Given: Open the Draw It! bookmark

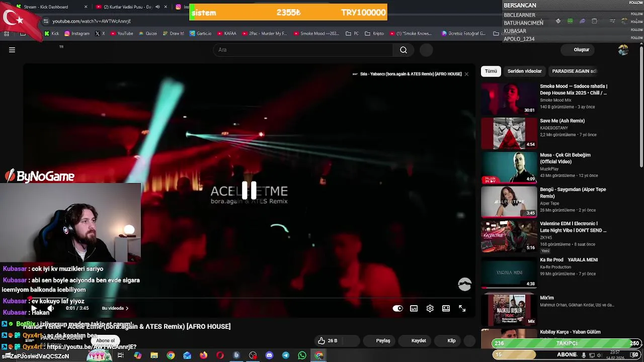Looking at the screenshot, I should pos(173,34).
